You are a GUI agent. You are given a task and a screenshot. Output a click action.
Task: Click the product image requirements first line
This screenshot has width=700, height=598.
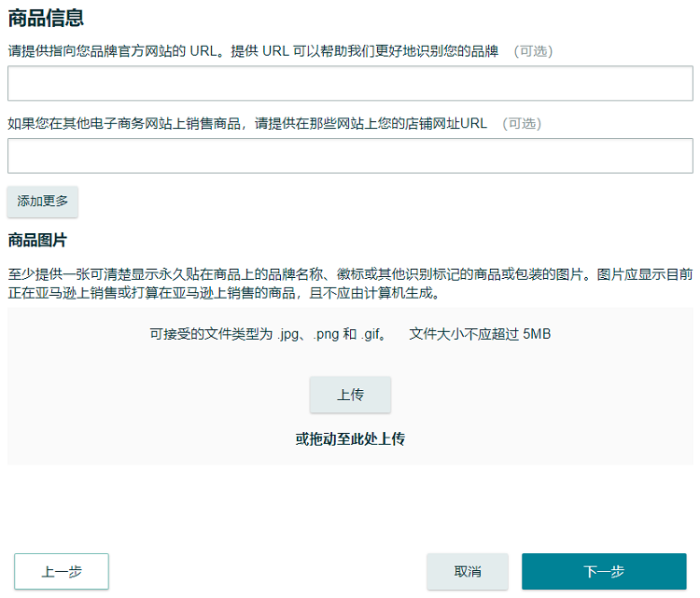350,274
